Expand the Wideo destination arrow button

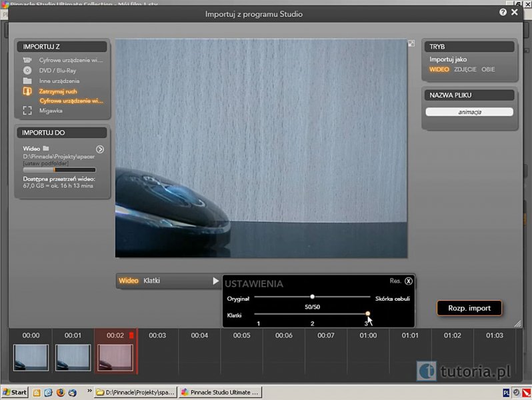tap(100, 149)
